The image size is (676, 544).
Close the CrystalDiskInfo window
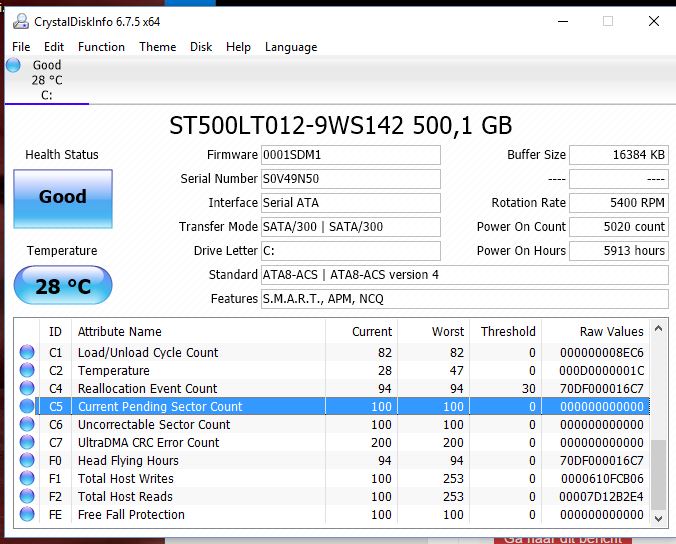(x=654, y=21)
